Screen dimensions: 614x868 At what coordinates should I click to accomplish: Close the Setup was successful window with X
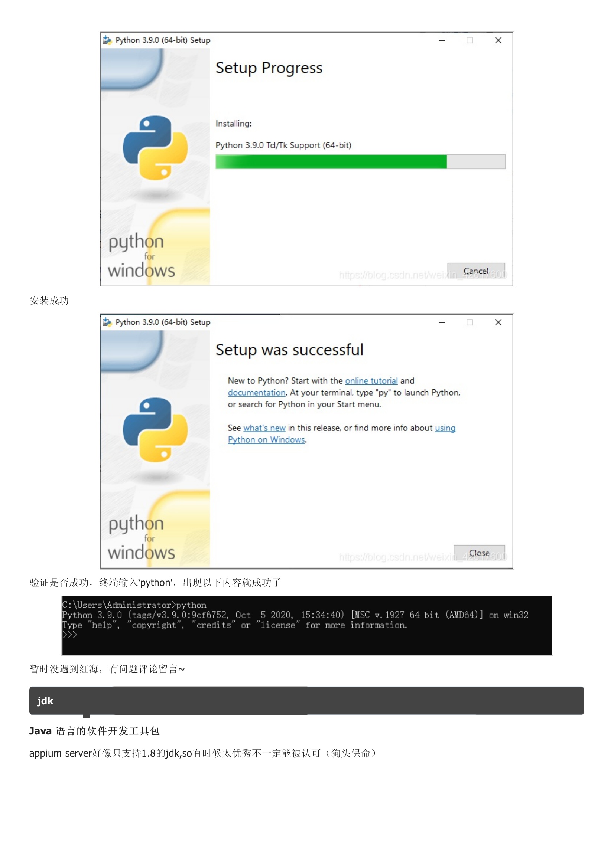pyautogui.click(x=498, y=322)
